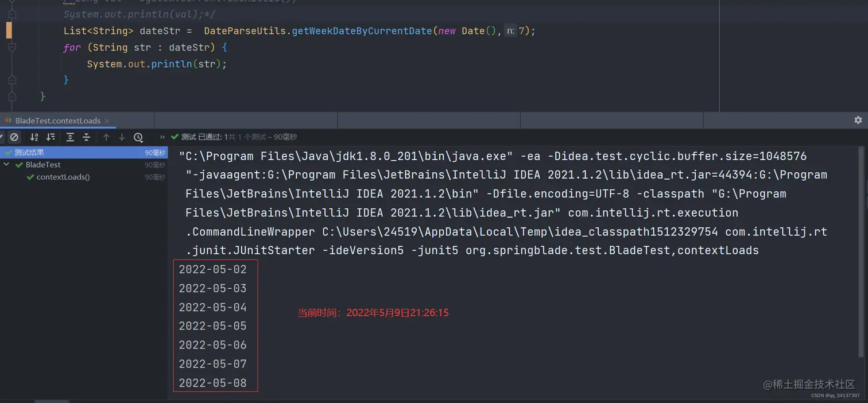
Task: Click the 2022-05-05 output line
Action: tap(212, 326)
